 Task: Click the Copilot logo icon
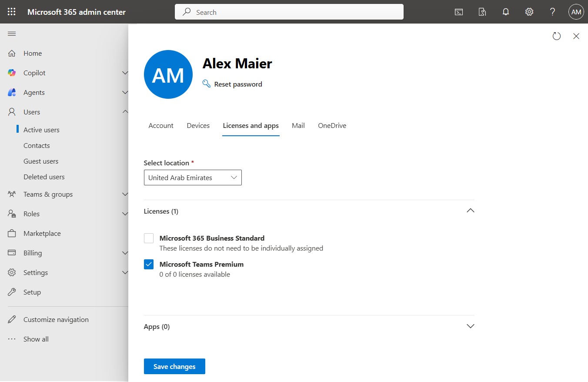click(12, 73)
